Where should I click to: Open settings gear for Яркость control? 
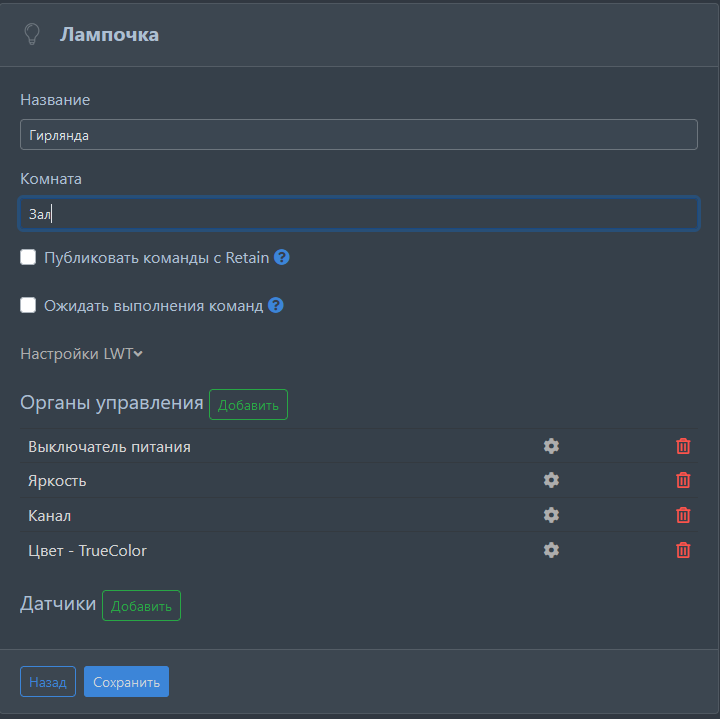tap(551, 480)
